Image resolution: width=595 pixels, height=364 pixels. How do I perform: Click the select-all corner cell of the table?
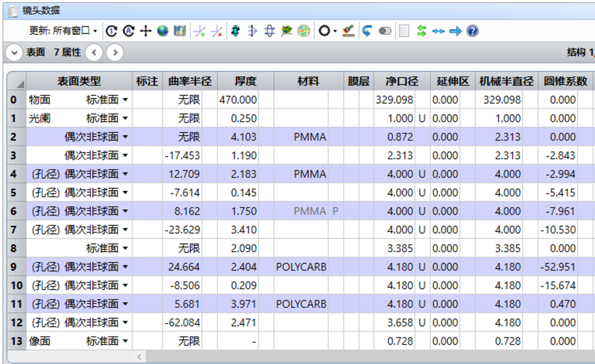(17, 81)
